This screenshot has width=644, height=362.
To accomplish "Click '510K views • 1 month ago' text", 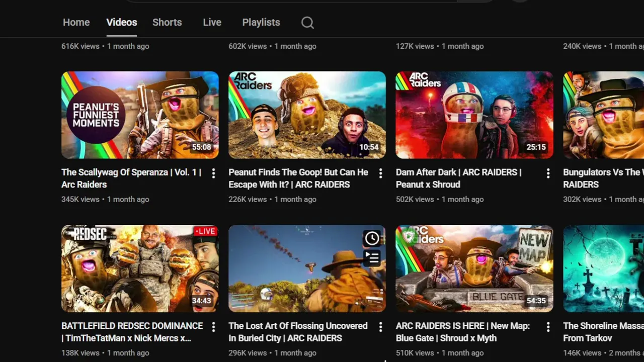I will point(440,352).
